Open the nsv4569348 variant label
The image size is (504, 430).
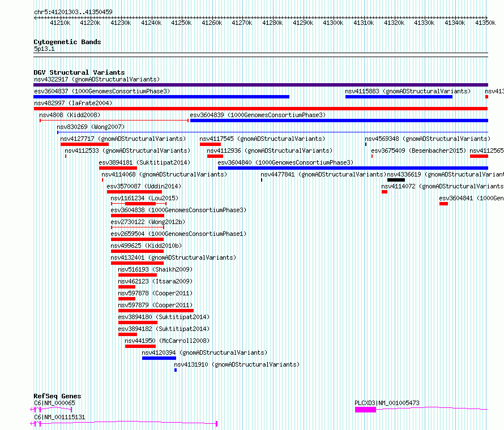pyautogui.click(x=428, y=139)
